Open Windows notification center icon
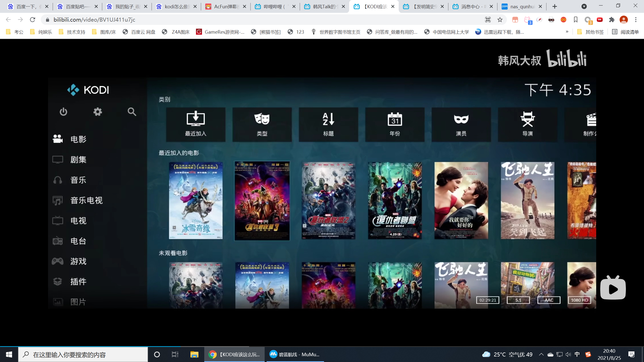 [631, 354]
